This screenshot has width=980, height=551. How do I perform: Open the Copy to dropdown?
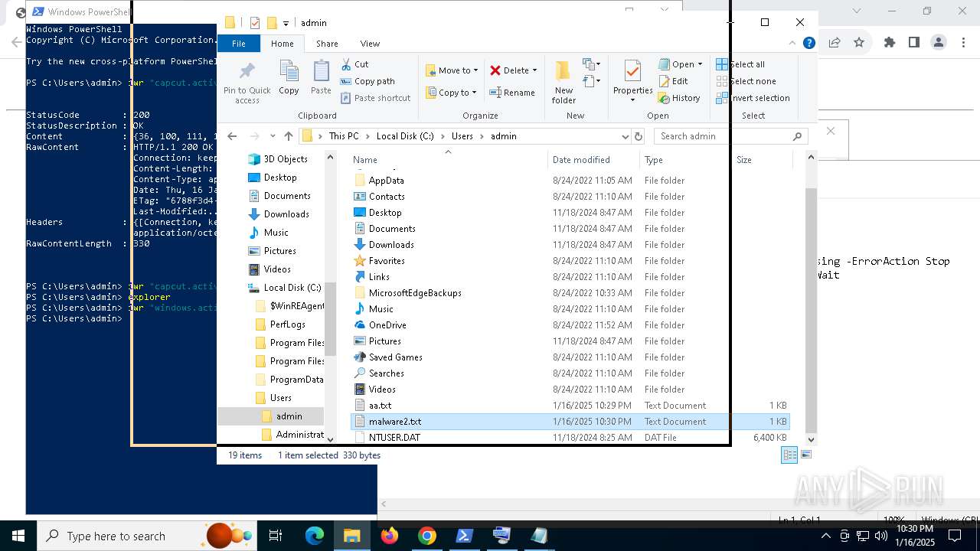coord(452,93)
